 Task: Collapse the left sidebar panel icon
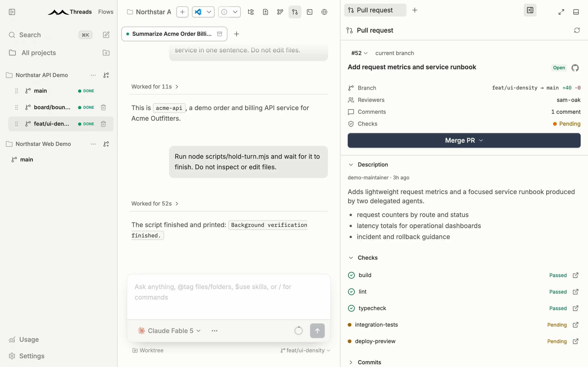[12, 12]
